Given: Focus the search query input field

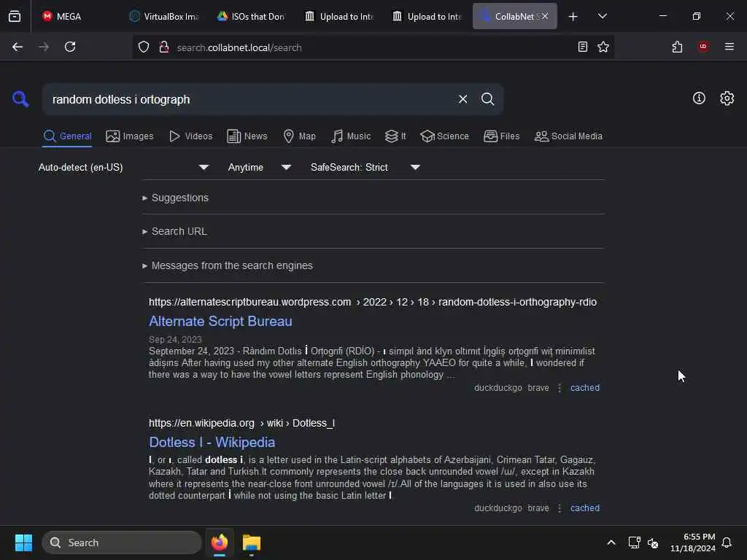Looking at the screenshot, I should point(248,99).
